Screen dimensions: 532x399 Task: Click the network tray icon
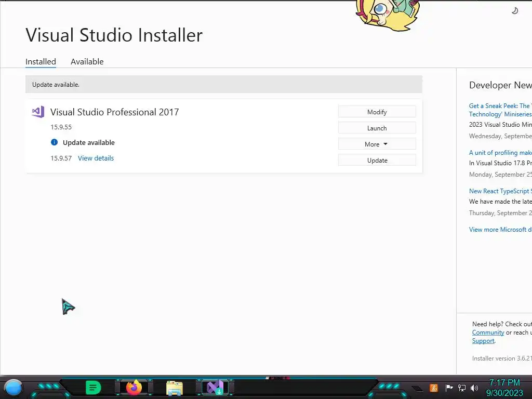pos(462,388)
